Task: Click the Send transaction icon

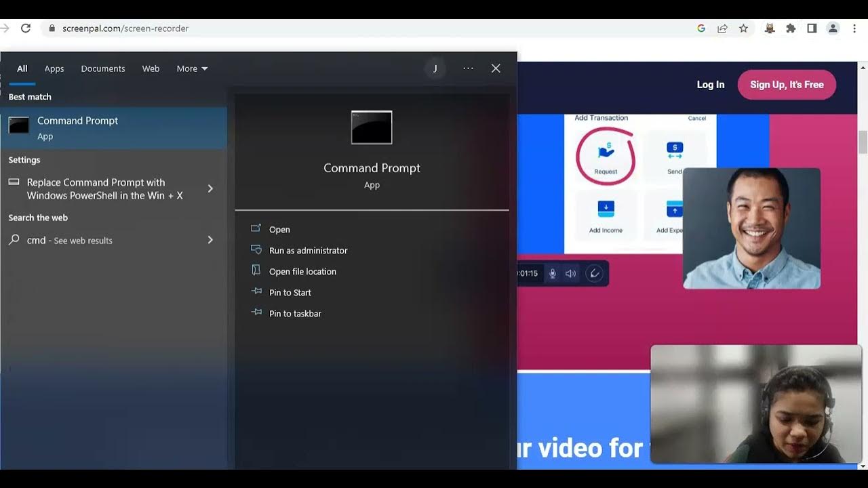Action: point(675,150)
